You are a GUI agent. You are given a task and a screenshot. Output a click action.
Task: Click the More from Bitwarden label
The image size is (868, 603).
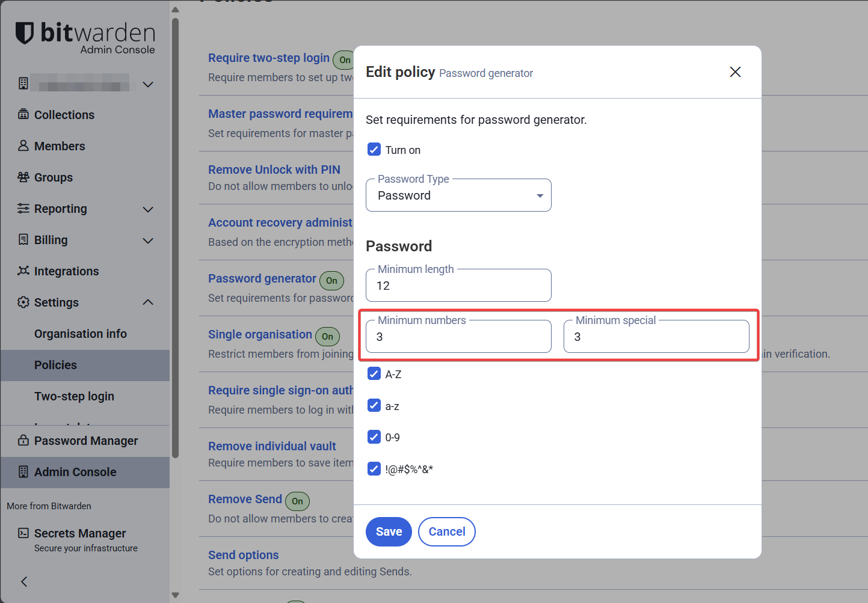49,506
